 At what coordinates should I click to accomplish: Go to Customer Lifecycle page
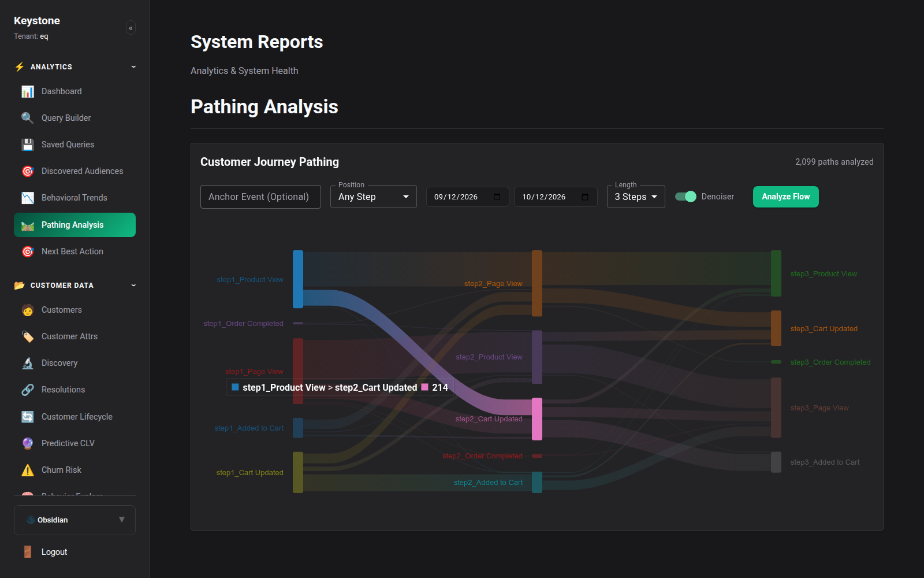[x=74, y=417]
